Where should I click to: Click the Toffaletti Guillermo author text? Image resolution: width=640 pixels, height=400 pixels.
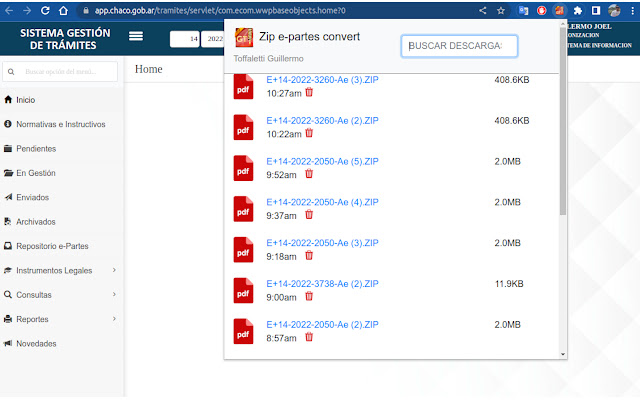coord(269,59)
